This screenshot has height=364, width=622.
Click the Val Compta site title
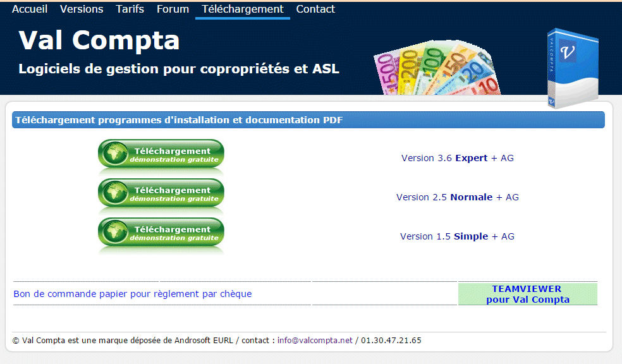click(99, 40)
